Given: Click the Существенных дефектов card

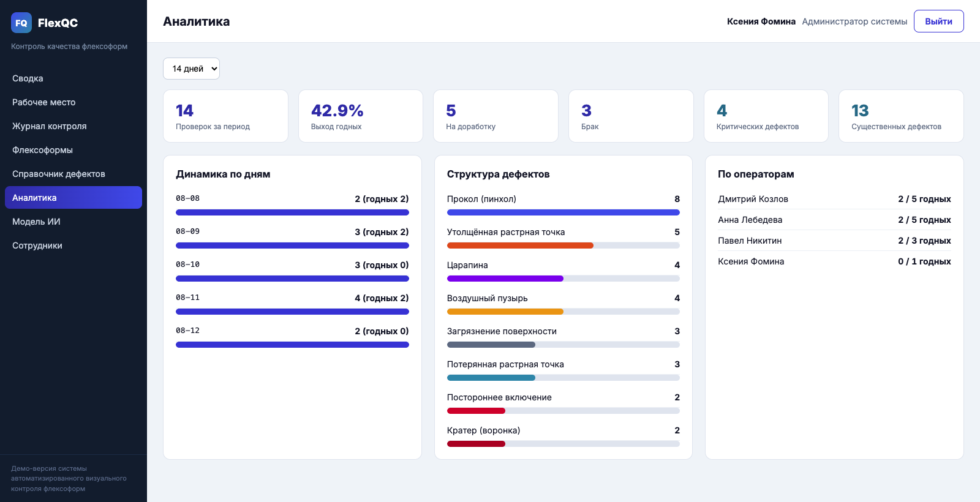Looking at the screenshot, I should (x=901, y=116).
